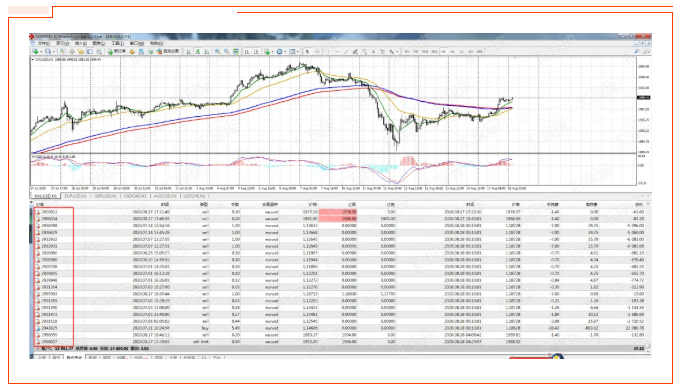Image resolution: width=680 pixels, height=391 pixels.
Task: Open the search magnifier icon at toolbar right
Action: coord(636,51)
